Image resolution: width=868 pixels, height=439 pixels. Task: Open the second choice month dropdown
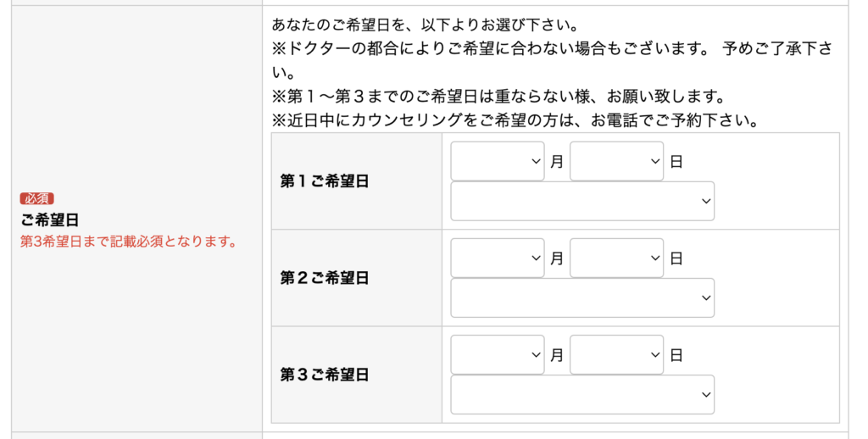tap(498, 258)
